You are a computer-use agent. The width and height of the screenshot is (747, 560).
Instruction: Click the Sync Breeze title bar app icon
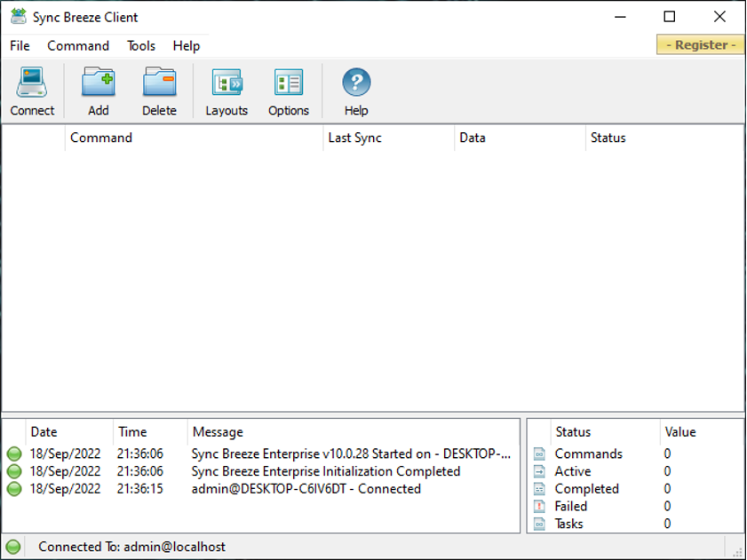pos(18,16)
